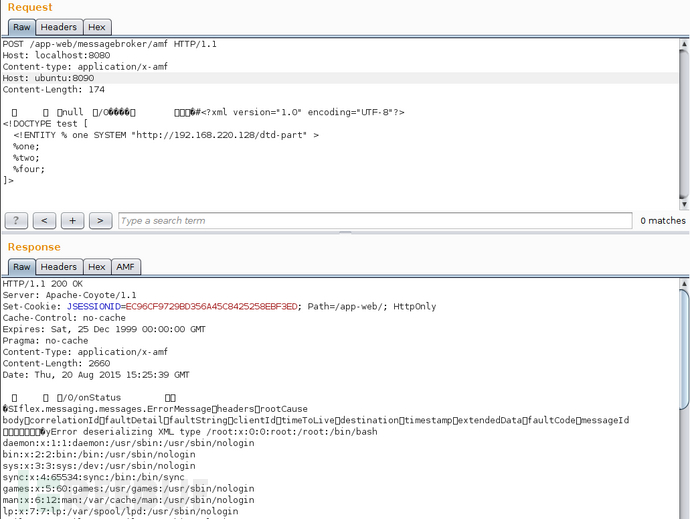The height and width of the screenshot is (519, 690).
Task: Click the response pane scrollbar thumb
Action: coord(684,350)
